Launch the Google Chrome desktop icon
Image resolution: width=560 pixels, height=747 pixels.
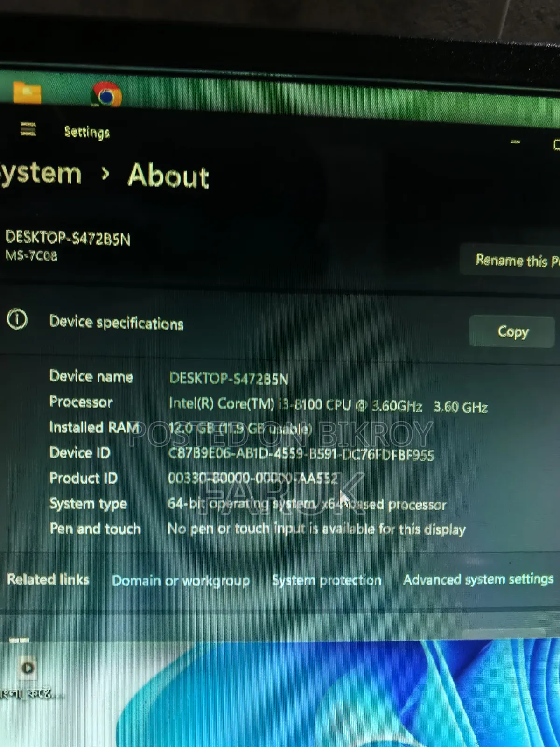click(107, 95)
